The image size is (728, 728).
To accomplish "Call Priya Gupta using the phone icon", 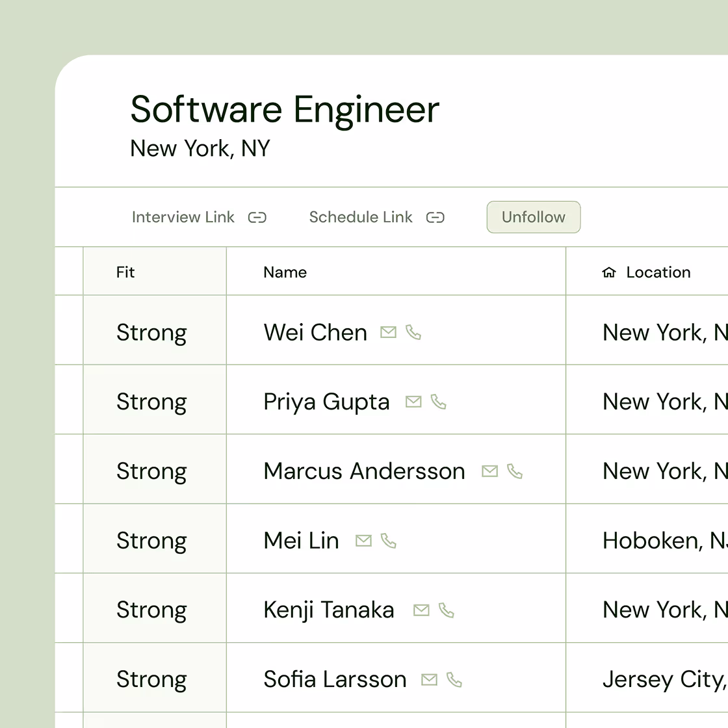I will (439, 402).
